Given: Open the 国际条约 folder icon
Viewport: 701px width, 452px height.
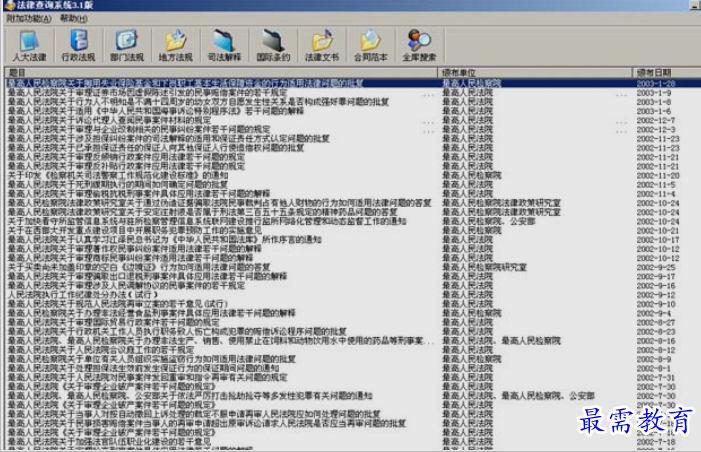Looking at the screenshot, I should (x=273, y=46).
